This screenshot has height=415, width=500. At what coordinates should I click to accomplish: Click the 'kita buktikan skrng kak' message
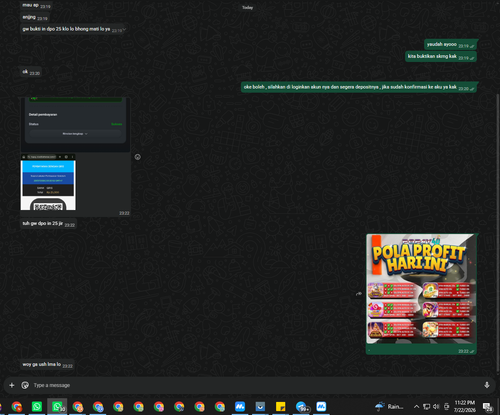pyautogui.click(x=441, y=56)
